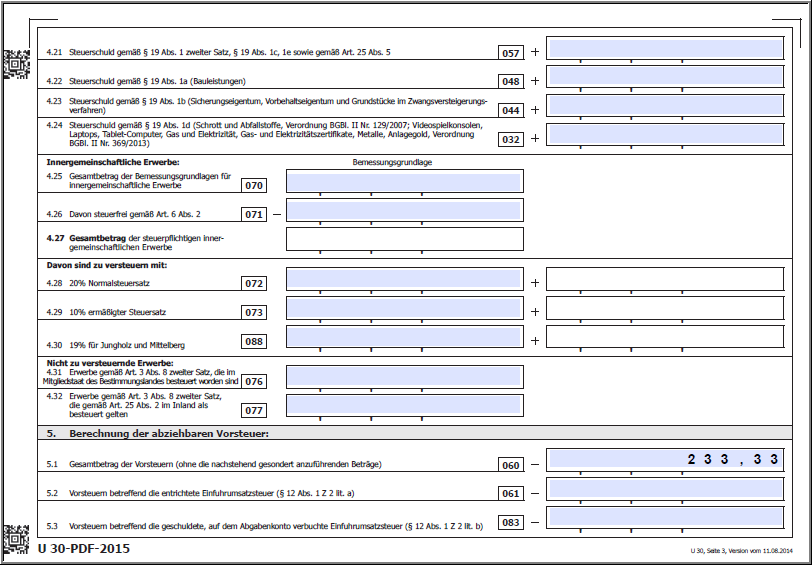Focus the input field for code 044

(x=665, y=106)
